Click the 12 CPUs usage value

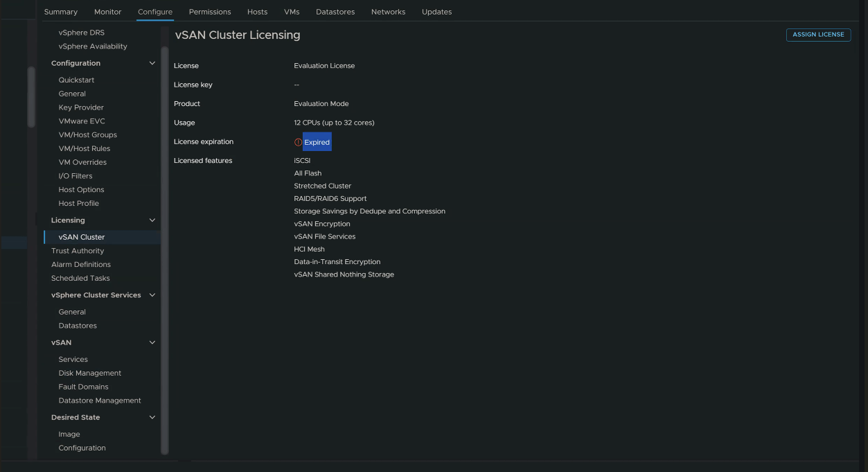(x=334, y=123)
